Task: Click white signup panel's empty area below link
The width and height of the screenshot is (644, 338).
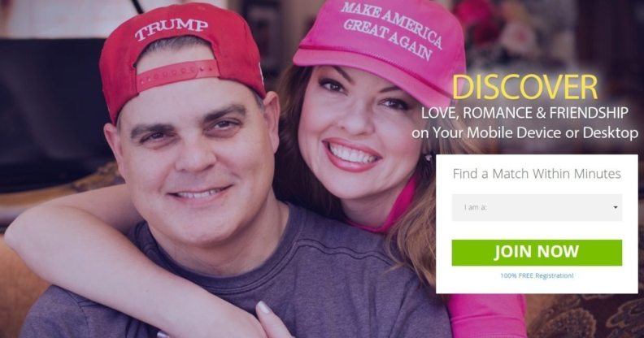Action: pos(537,287)
